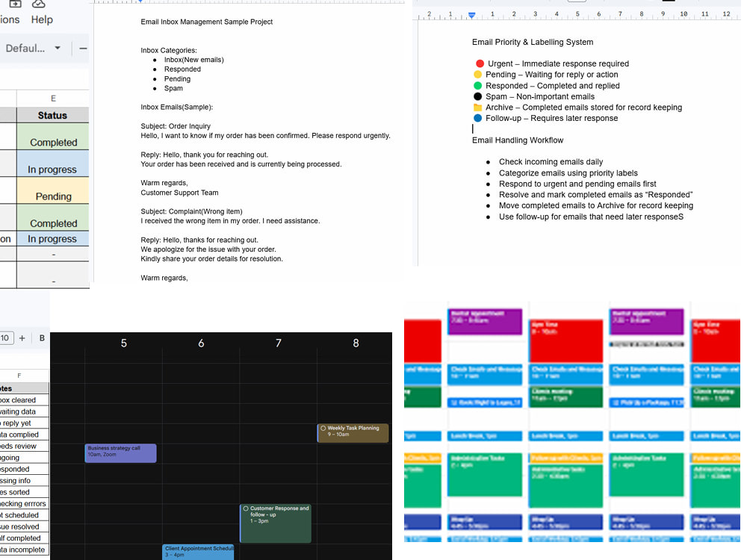Click the blue Follow-up priority dot
Screen dimensions: 747x560
[x=478, y=118]
